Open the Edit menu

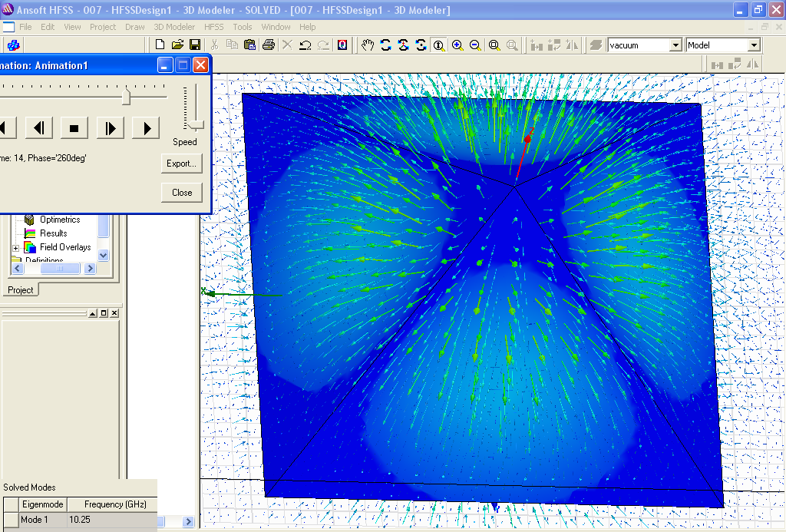[48, 27]
